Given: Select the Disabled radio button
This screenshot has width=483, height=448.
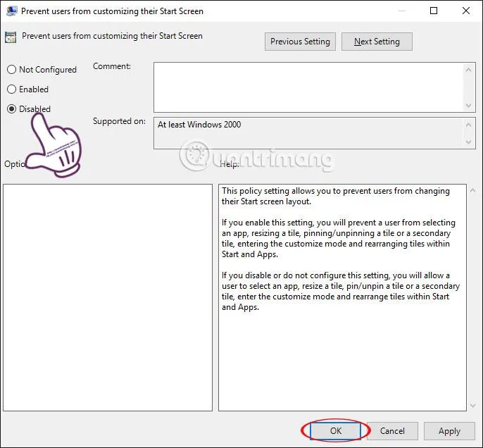Looking at the screenshot, I should (11, 108).
